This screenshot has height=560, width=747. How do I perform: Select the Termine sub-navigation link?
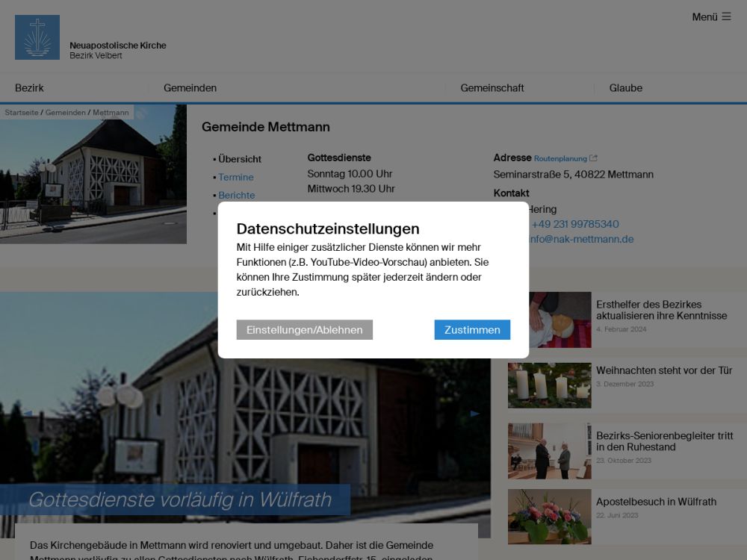pyautogui.click(x=236, y=177)
